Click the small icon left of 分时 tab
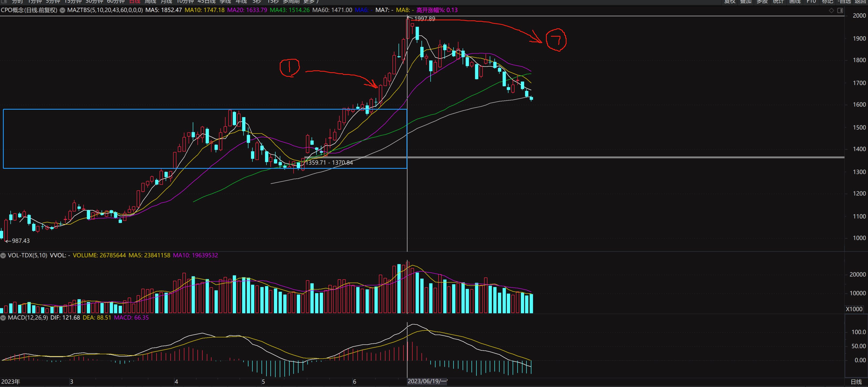 click(4, 1)
